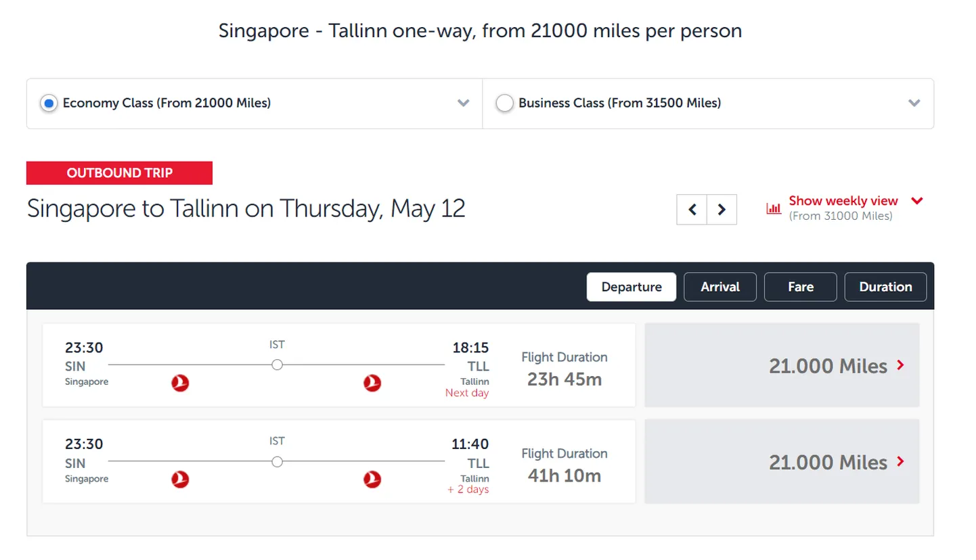The image size is (976, 560).
Task: Click first Turkish Airlines logo in 23h 45m flight
Action: pos(180,383)
